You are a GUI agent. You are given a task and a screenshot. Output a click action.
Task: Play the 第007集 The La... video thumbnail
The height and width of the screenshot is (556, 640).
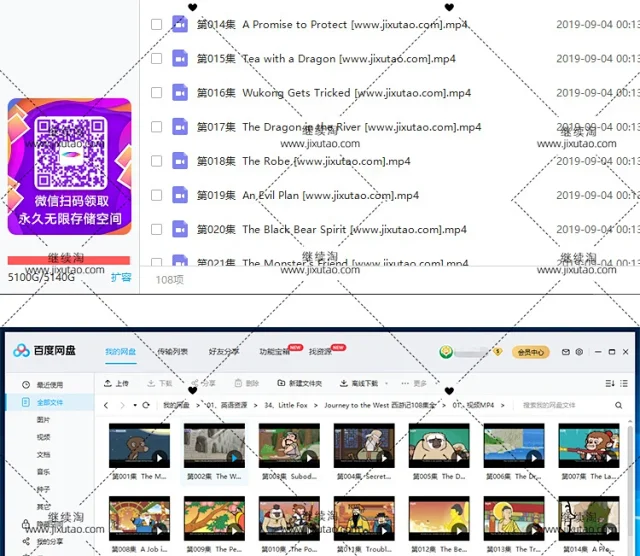coord(589,445)
